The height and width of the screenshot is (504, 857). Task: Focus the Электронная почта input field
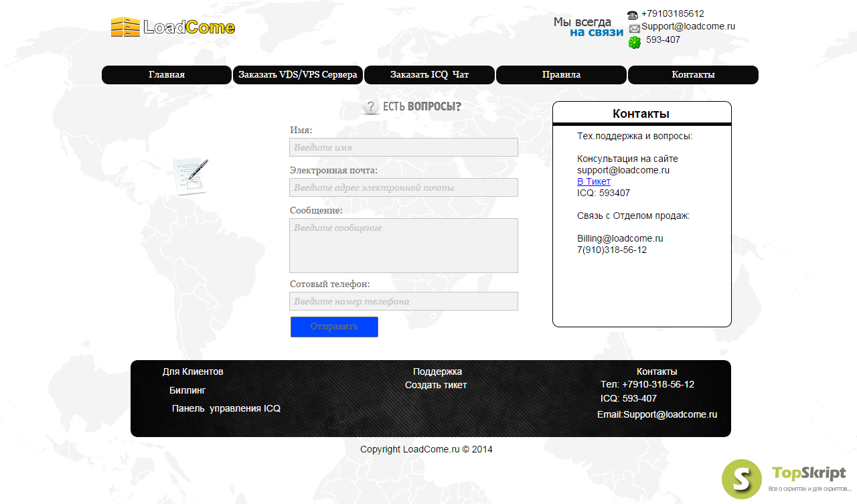[404, 187]
